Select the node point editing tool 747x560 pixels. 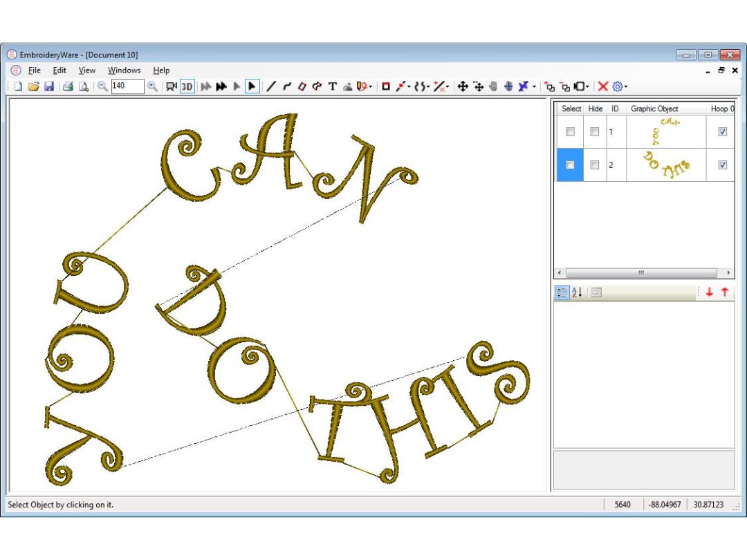(401, 86)
